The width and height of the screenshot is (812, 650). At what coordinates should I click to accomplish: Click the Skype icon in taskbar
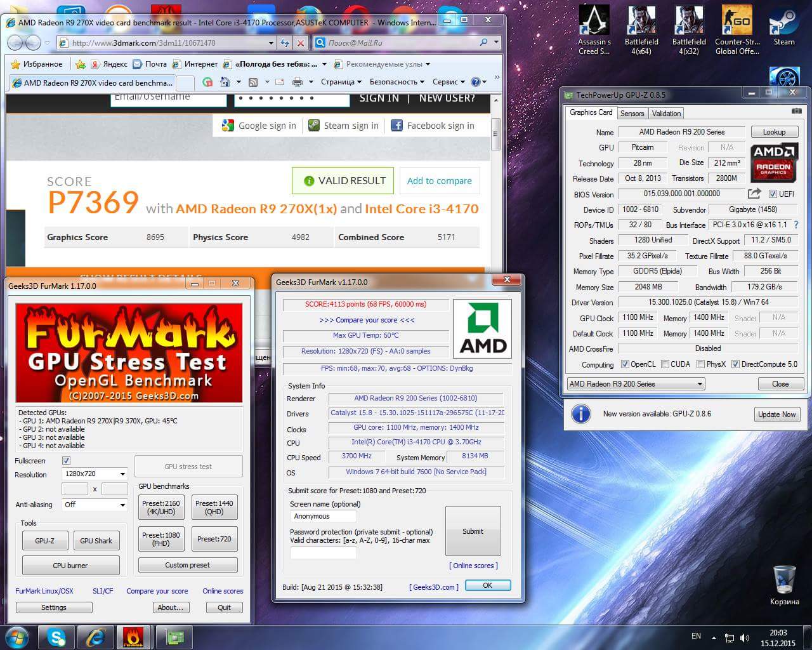tap(56, 637)
